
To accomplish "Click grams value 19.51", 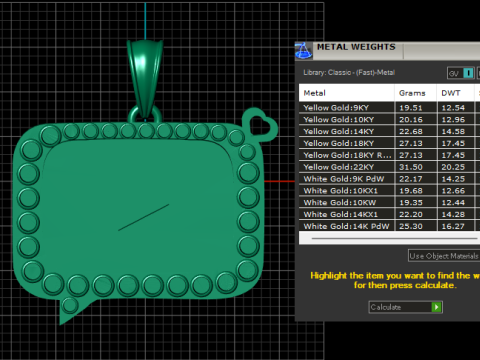I will point(411,108).
